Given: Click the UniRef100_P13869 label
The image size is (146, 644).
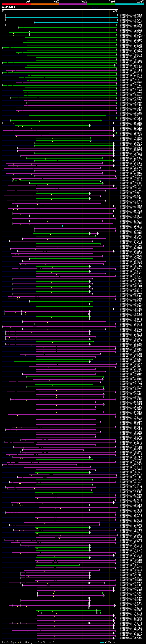Looking at the screenshot, I should (131, 357).
